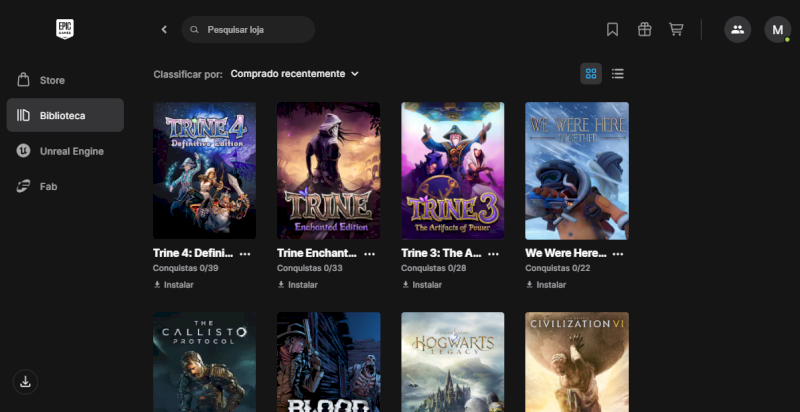800x412 pixels.
Task: Open Unreal Engine sidebar item
Action: tap(65, 151)
